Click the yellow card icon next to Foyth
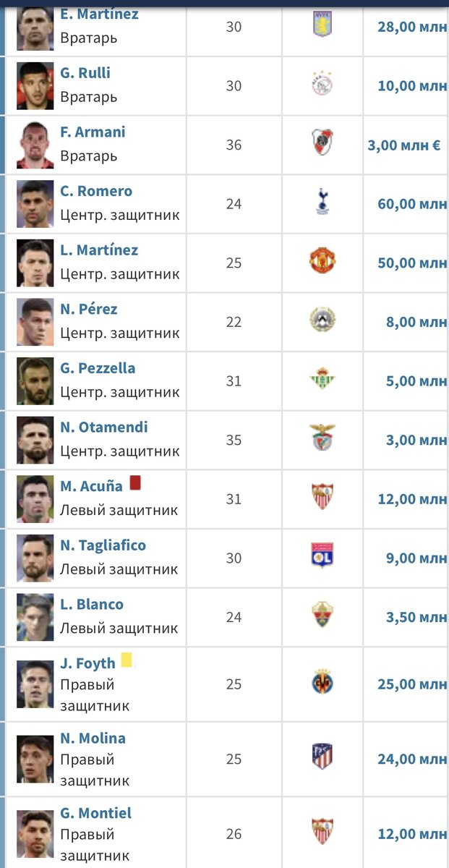 127,660
